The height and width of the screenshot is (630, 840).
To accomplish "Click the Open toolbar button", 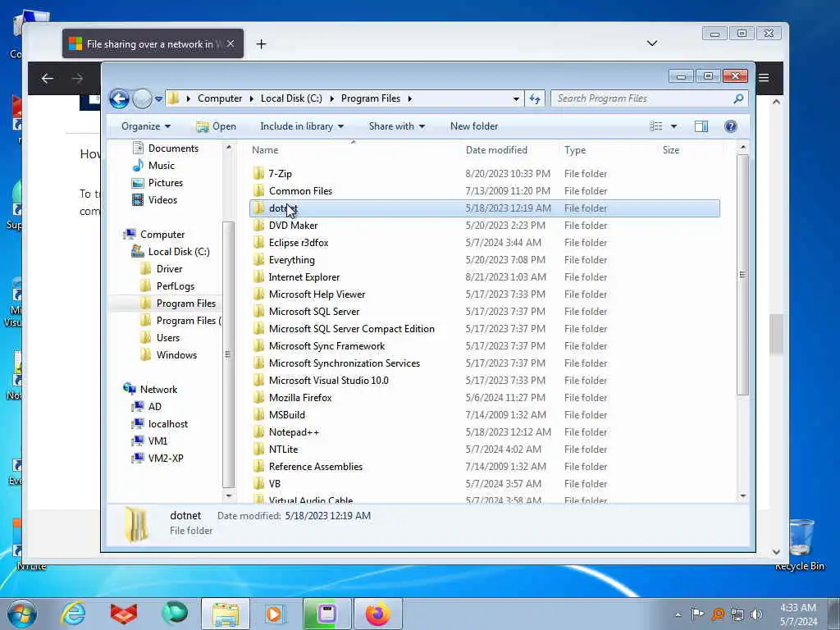I will pos(216,126).
